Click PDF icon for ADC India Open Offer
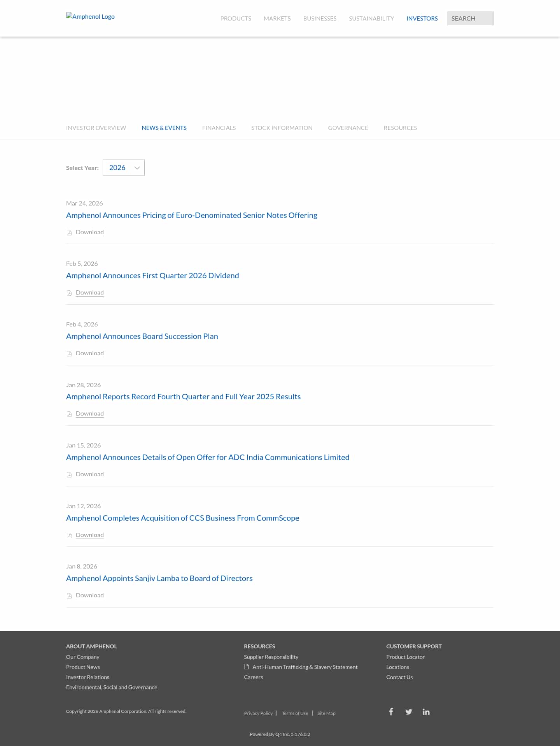 coord(69,475)
